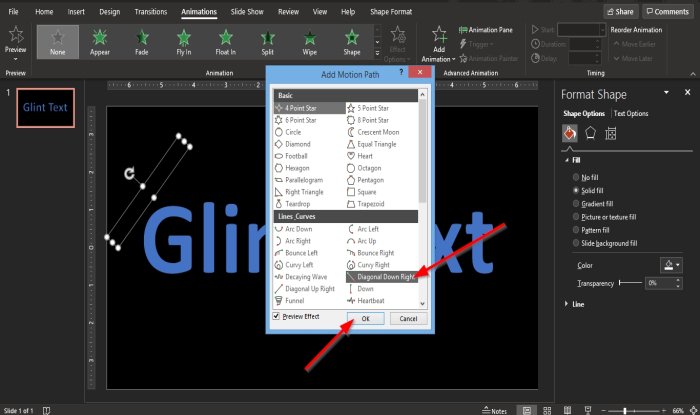Open the Preview dropdown arrow
The height and width of the screenshot is (415, 700).
(16, 59)
